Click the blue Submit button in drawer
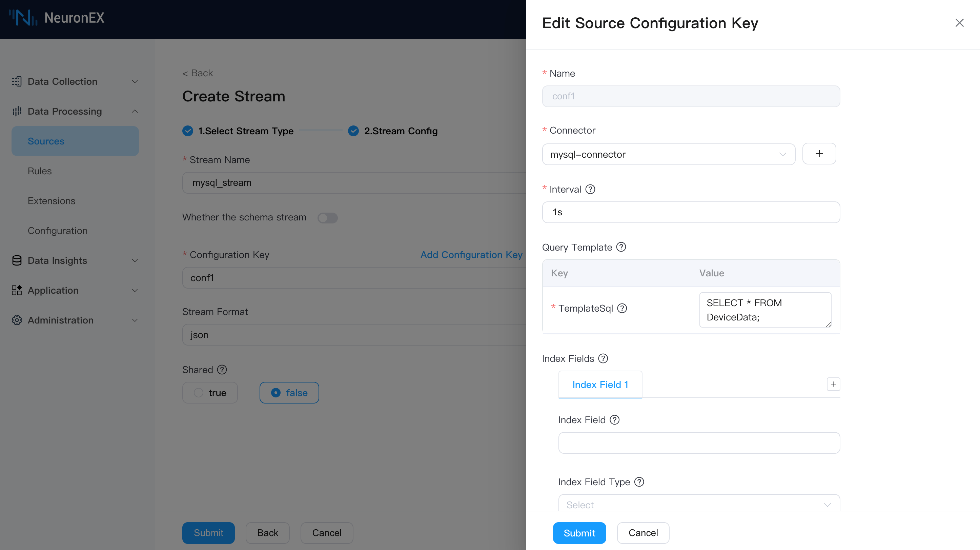The image size is (980, 550). pyautogui.click(x=579, y=532)
